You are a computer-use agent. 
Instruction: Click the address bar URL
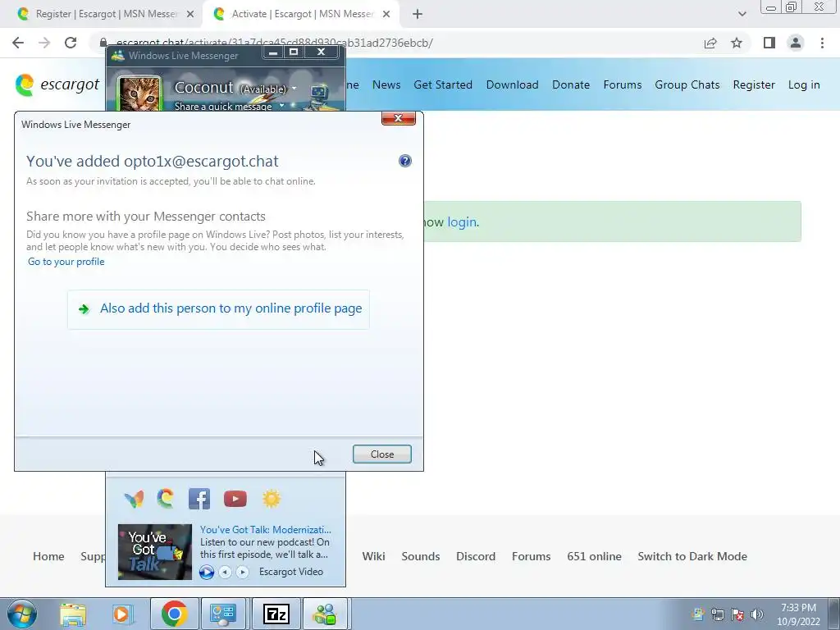click(274, 43)
